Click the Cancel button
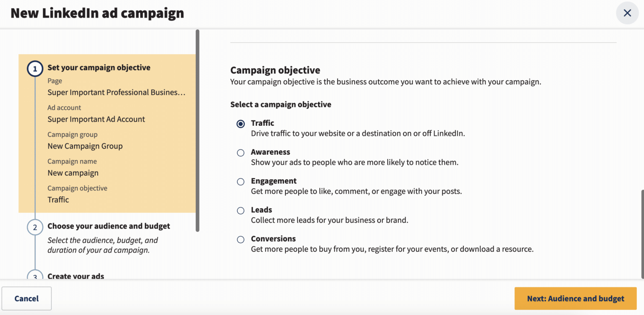644x315 pixels. (x=26, y=298)
